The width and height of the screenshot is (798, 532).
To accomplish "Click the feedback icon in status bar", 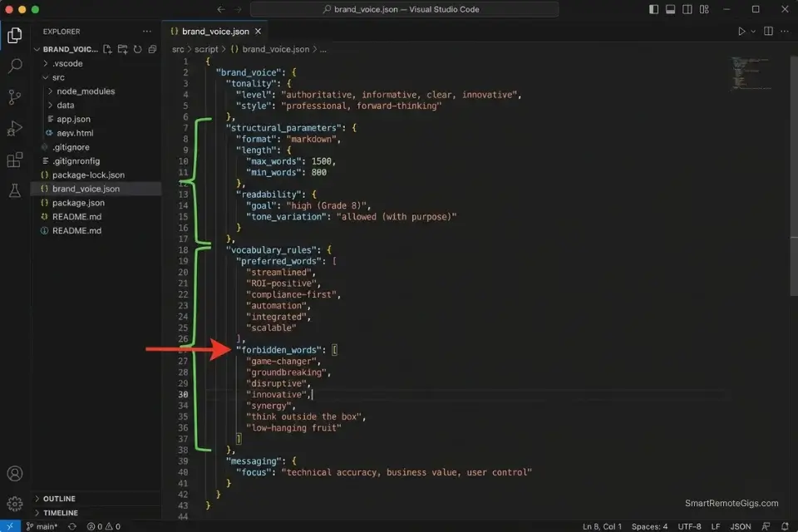I will pos(766,526).
